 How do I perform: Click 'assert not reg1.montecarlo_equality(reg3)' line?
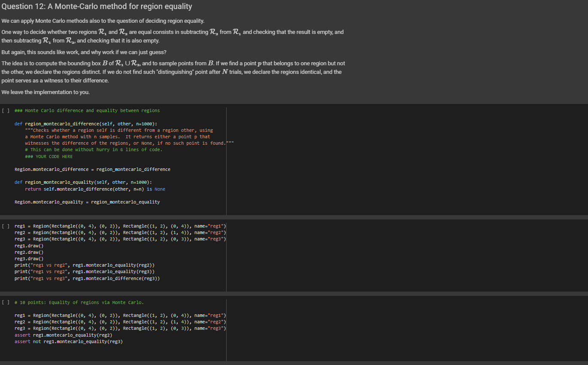69,341
